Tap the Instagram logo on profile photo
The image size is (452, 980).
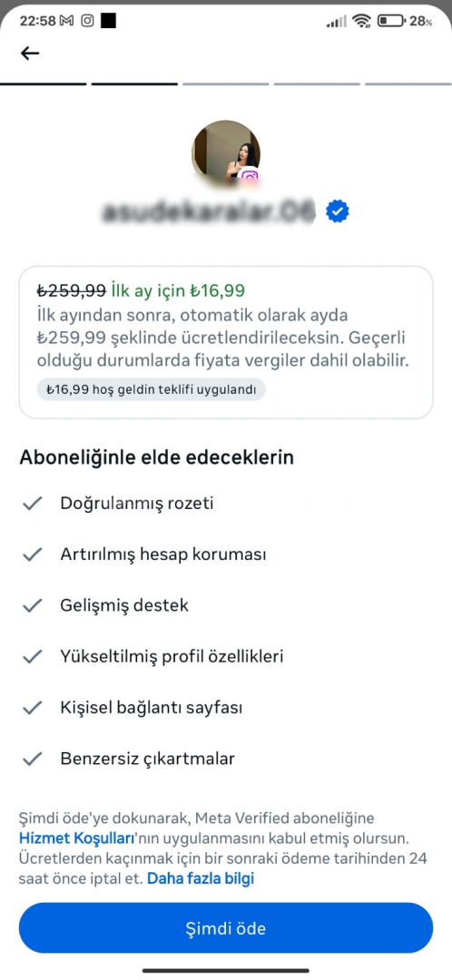point(251,178)
